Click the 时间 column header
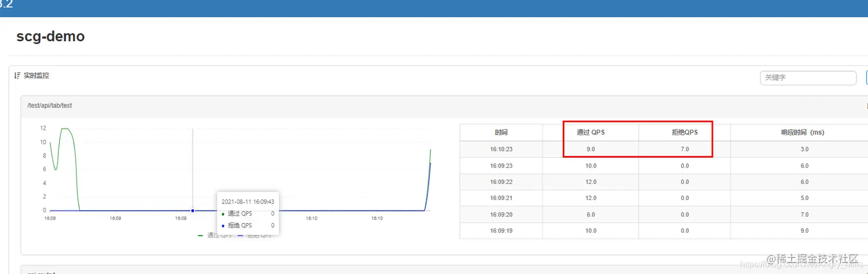 point(501,132)
